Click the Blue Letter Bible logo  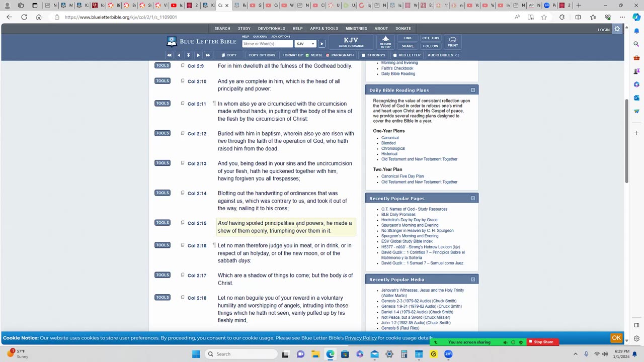coord(201,41)
